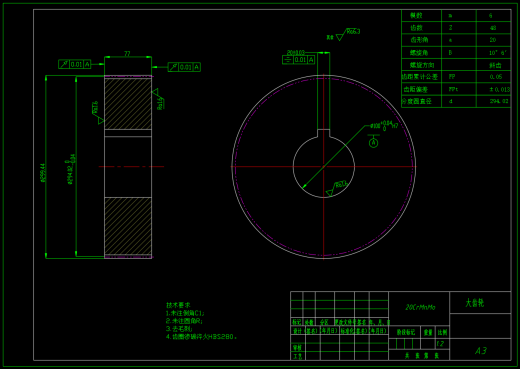This screenshot has width=520, height=369.
Task: Click the right runout tolerance frame 0.01 A
Action: (184, 67)
